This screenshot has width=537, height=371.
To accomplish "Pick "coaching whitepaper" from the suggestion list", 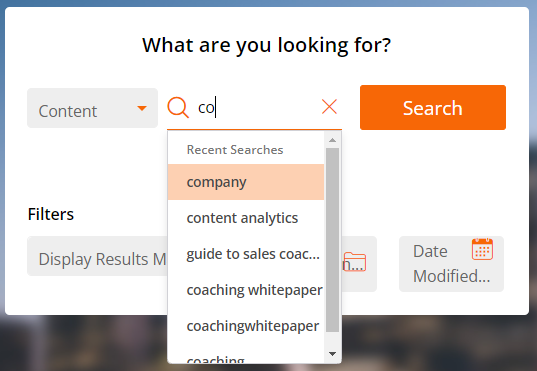I will 246,290.
